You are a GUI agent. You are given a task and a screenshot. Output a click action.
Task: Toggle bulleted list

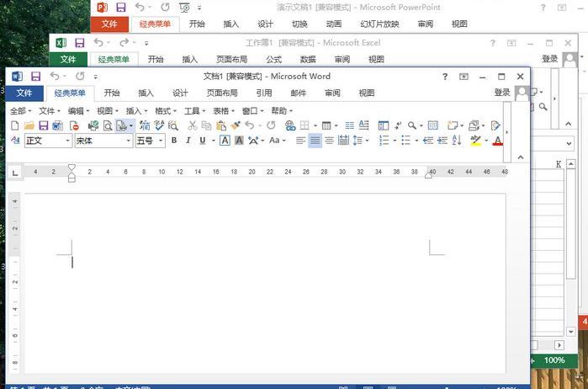[x=406, y=141]
